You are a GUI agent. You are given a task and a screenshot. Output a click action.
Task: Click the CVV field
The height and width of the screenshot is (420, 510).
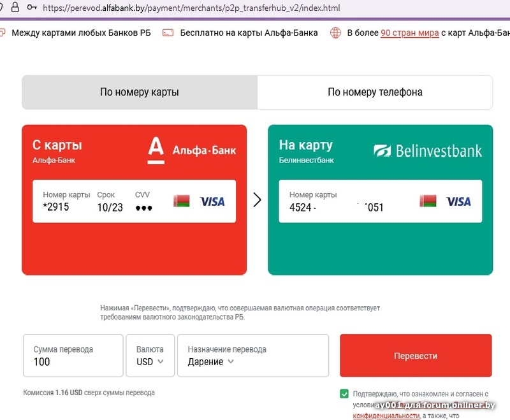[x=143, y=201]
